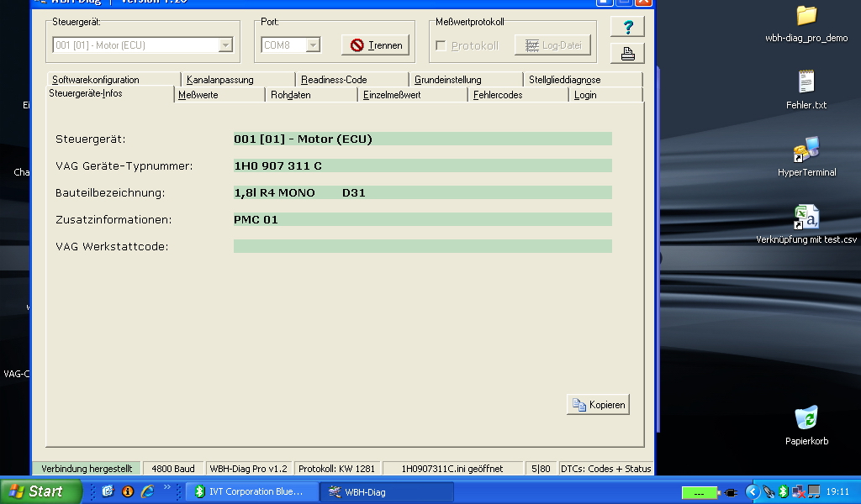Click 'Protokoll: KW 1281' status entry
Viewport: 861px width, 504px height.
[x=336, y=469]
